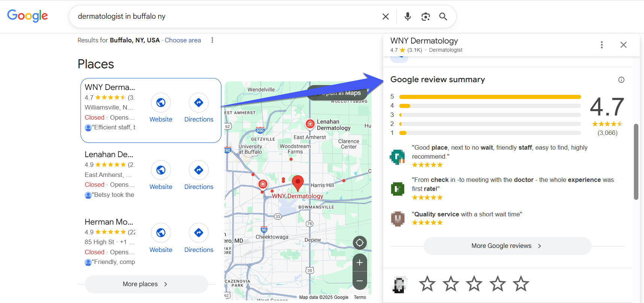Image resolution: width=644 pixels, height=303 pixels.
Task: Close the WNY Dermatology panel
Action: point(623,45)
